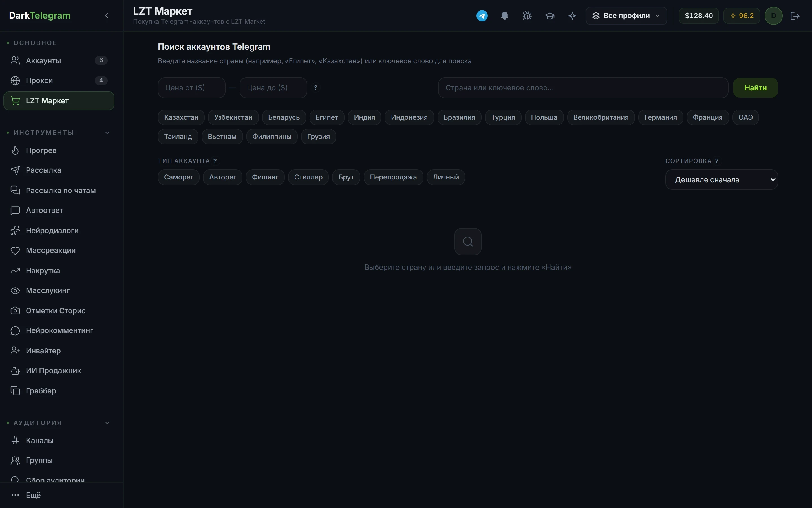Open Отметки Сторис tool
This screenshot has height=508, width=812.
coord(59,310)
